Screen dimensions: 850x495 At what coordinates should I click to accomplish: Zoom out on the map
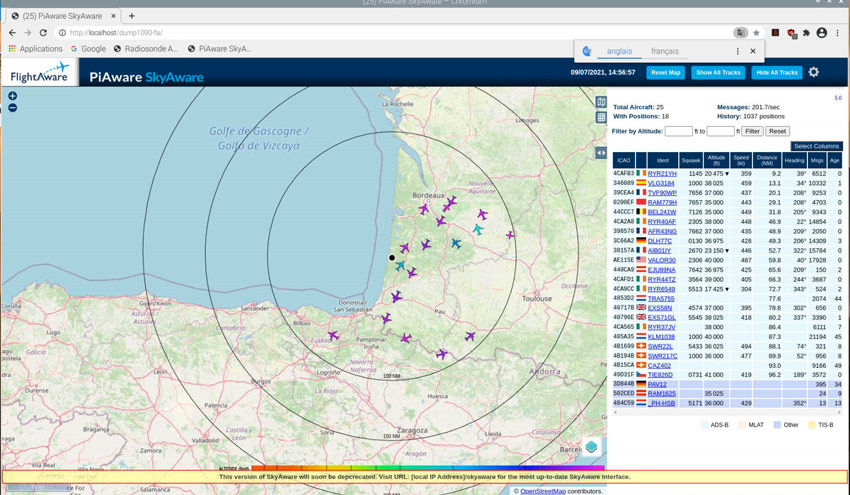pos(12,107)
